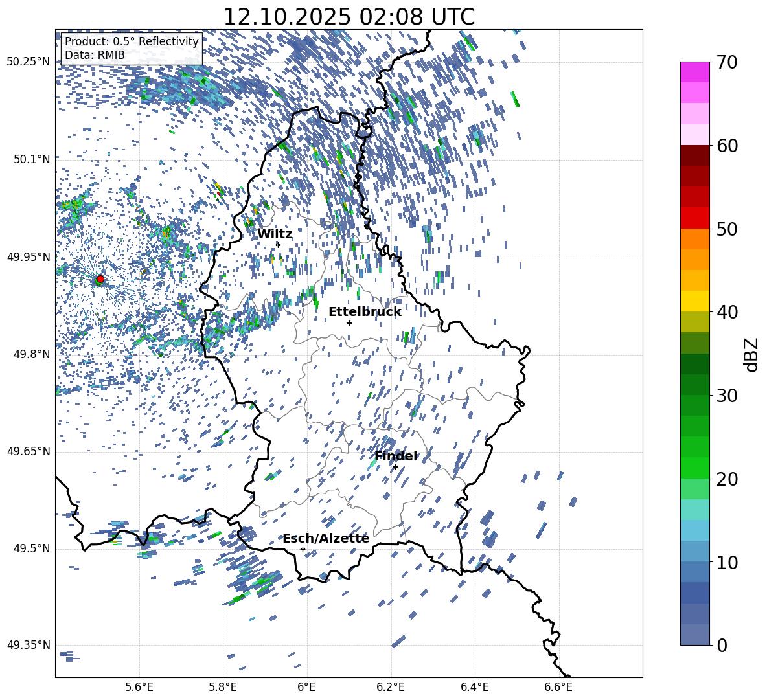Click the Ettelbruck city label
Screen dimensions: 767x700
pos(365,312)
